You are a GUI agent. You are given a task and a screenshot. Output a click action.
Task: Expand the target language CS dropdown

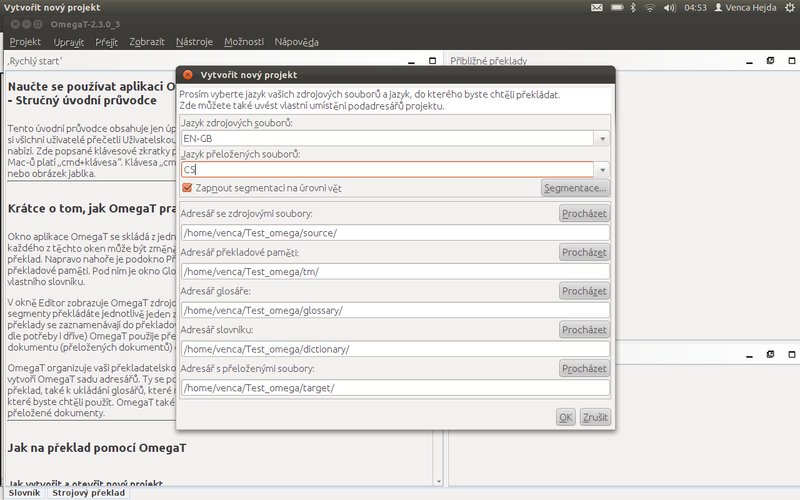[602, 170]
